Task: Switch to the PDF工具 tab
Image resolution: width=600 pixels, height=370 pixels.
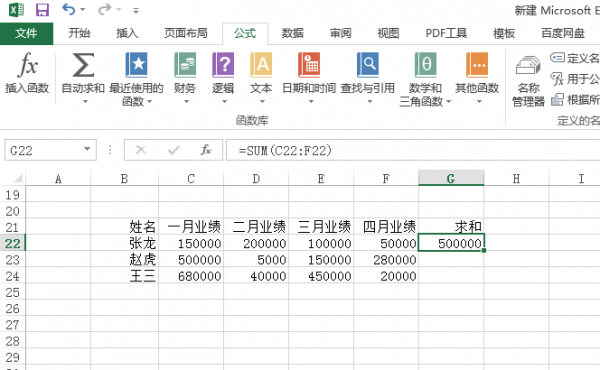Action: coord(446,33)
